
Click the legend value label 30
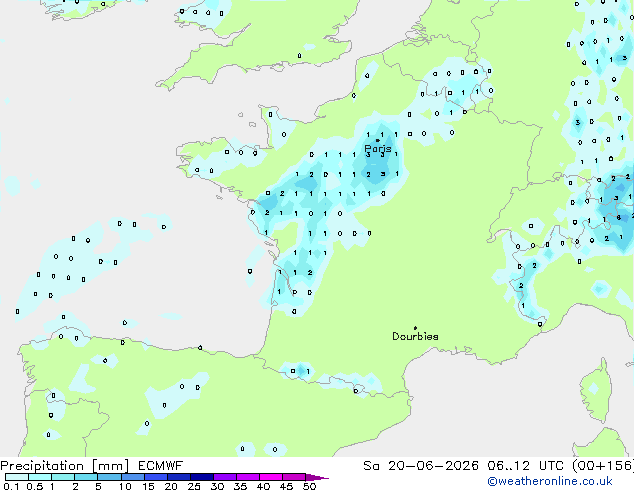[x=217, y=486]
